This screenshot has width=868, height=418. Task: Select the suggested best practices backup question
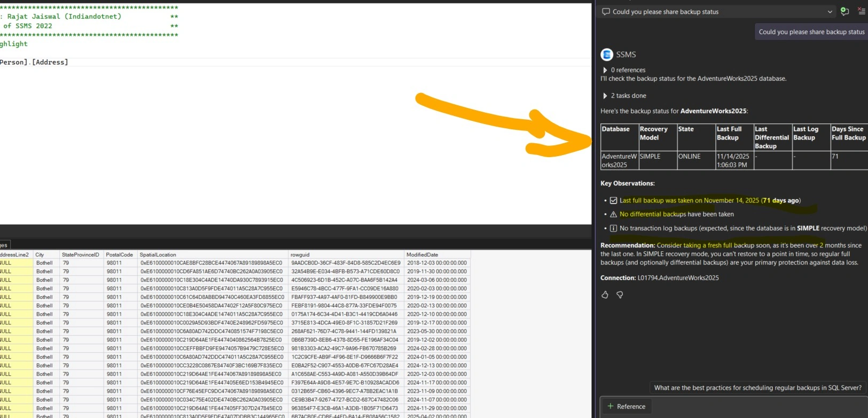pyautogui.click(x=757, y=388)
